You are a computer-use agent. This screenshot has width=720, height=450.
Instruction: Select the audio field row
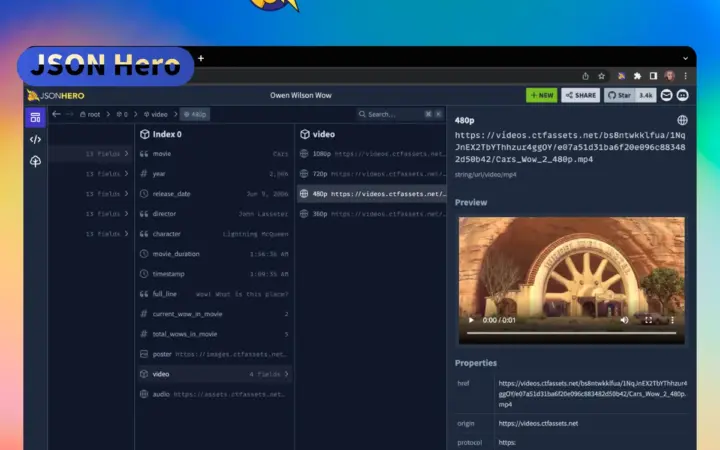[x=214, y=394]
